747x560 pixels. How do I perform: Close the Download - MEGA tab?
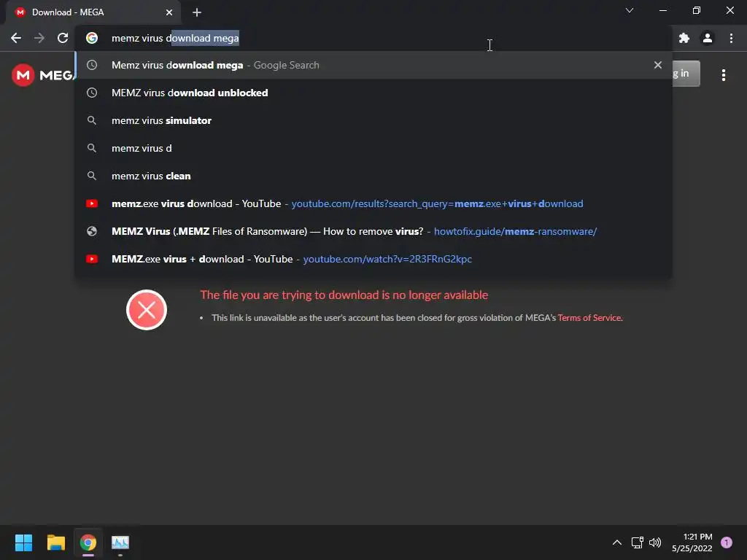(x=169, y=12)
